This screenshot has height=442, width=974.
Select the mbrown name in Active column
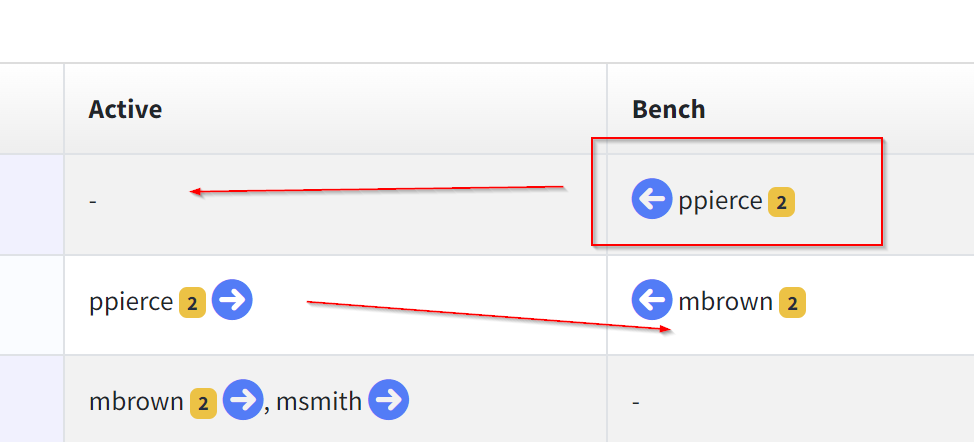coord(136,402)
